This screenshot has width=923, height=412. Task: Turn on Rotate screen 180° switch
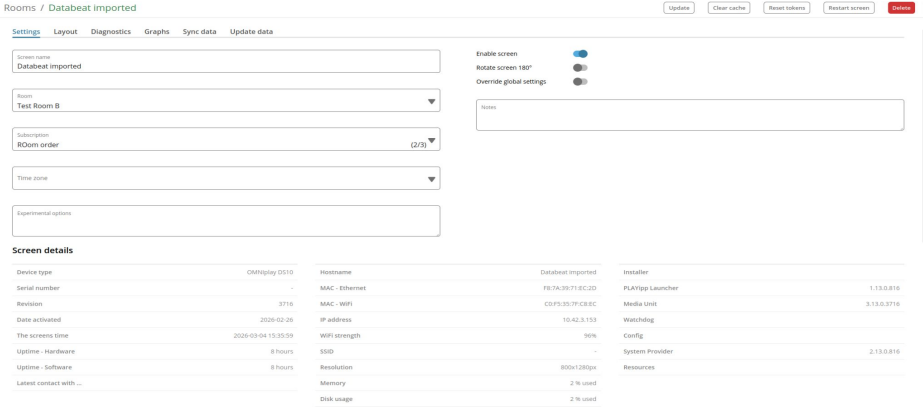(x=580, y=67)
